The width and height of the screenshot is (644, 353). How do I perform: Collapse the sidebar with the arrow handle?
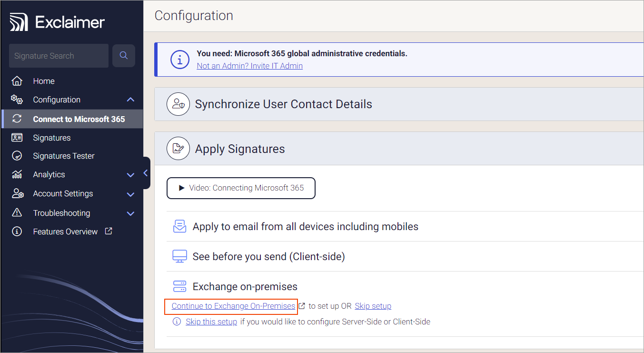click(x=146, y=173)
